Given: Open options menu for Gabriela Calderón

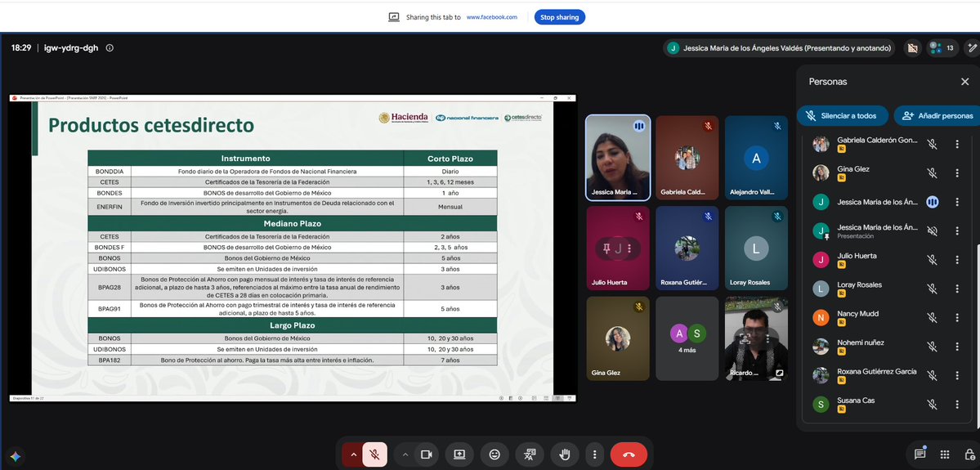Looking at the screenshot, I should coord(957,145).
